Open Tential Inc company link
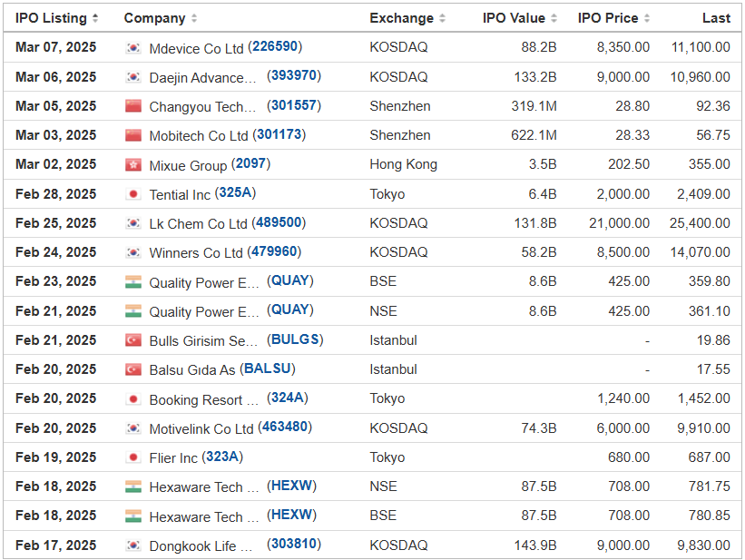745x560 pixels. coord(180,195)
